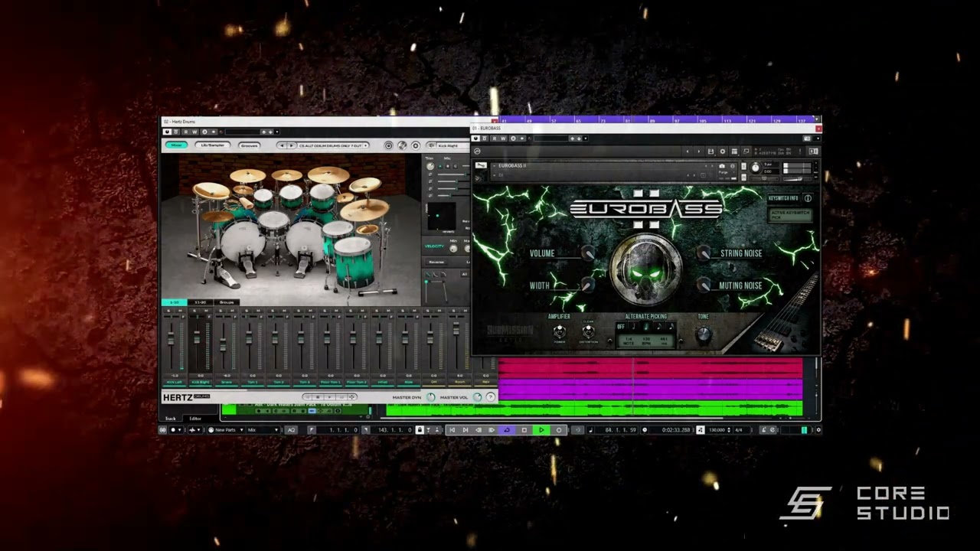
Task: Switch to the Lib/Sampler tab
Action: 213,145
